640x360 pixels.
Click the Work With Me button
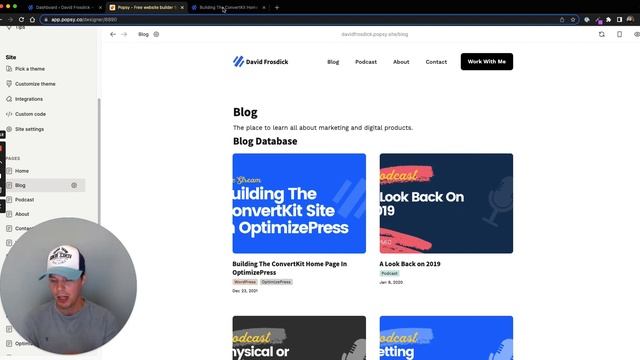click(487, 62)
